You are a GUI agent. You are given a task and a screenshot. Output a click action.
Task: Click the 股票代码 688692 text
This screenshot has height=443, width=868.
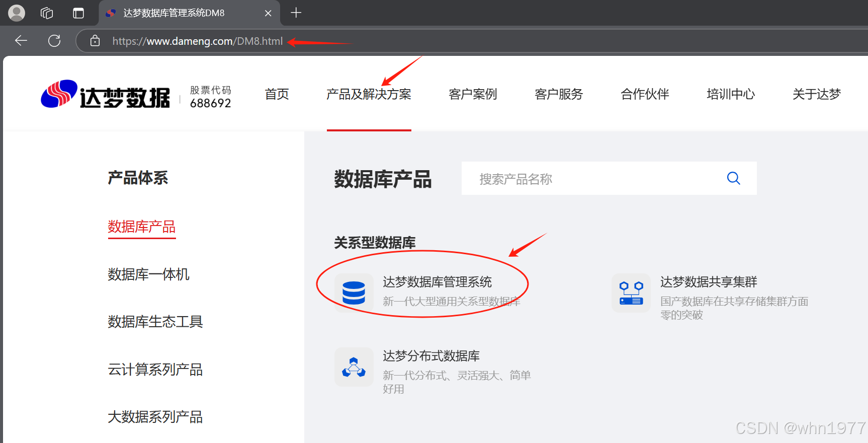coord(211,97)
